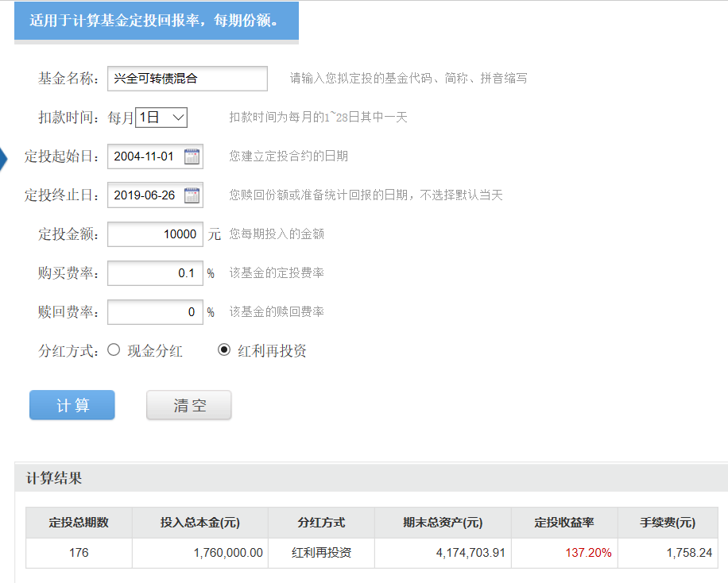728x583 pixels.
Task: Click the blue arrow marker at left edge
Action: click(3, 158)
